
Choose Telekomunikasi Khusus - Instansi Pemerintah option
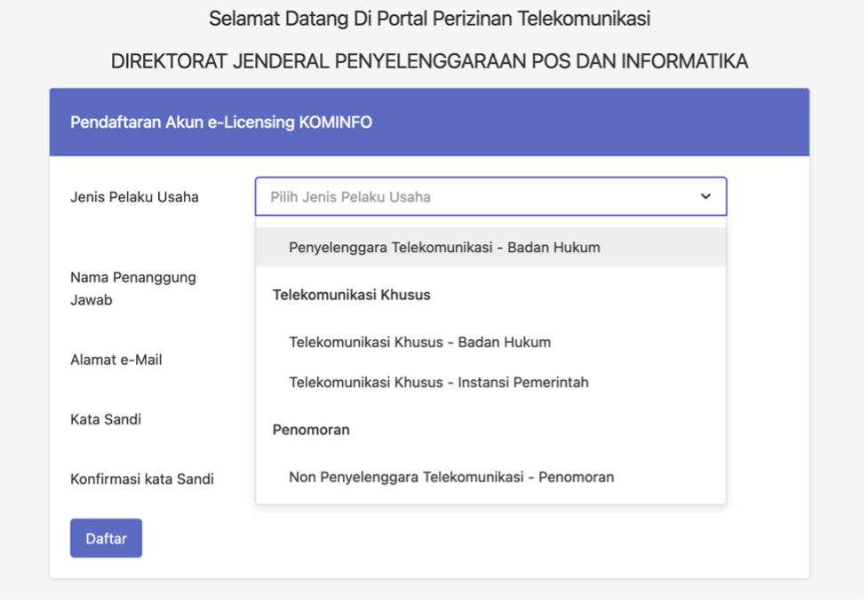pos(490,383)
